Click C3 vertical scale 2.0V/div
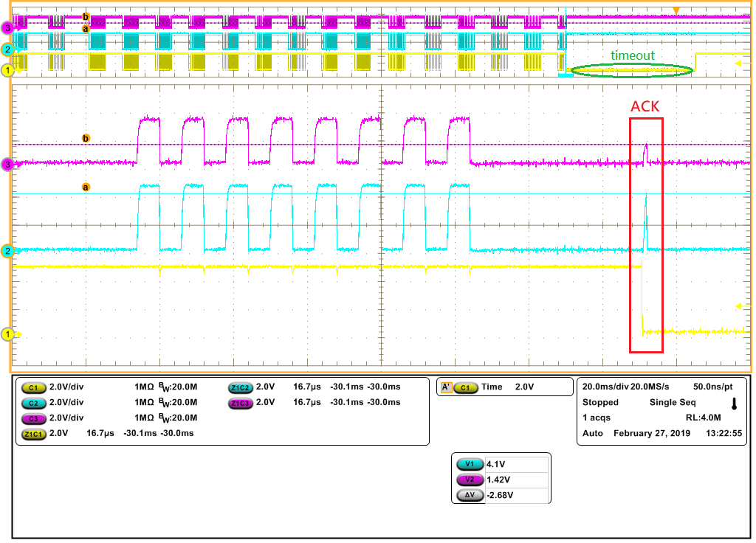Image resolution: width=756 pixels, height=543 pixels. tap(66, 418)
